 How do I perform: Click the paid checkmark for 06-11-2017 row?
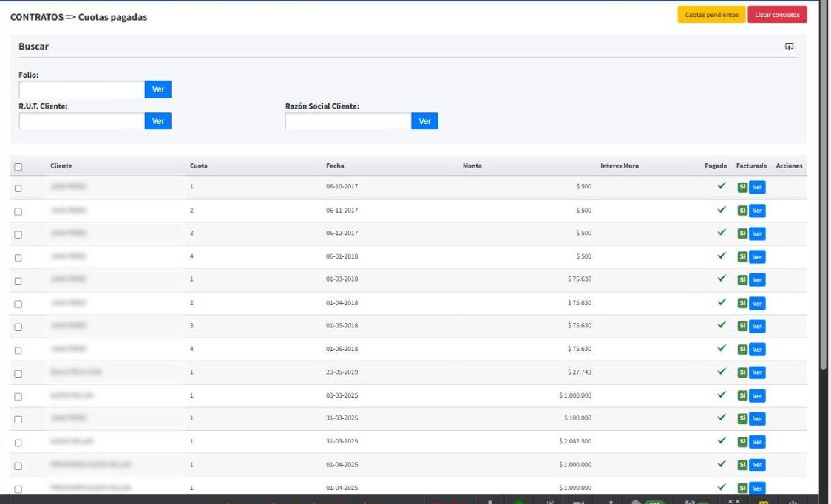coord(722,210)
